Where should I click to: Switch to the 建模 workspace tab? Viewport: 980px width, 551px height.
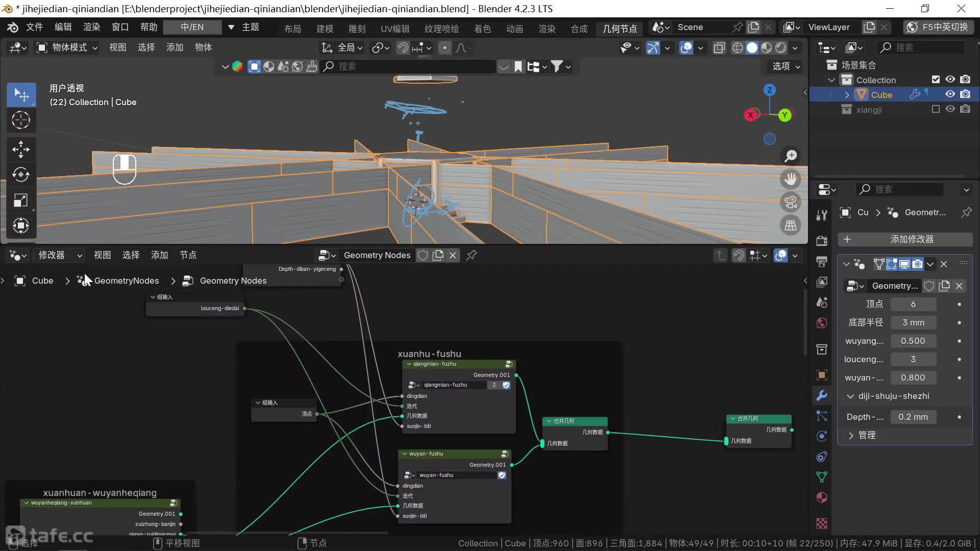point(325,29)
